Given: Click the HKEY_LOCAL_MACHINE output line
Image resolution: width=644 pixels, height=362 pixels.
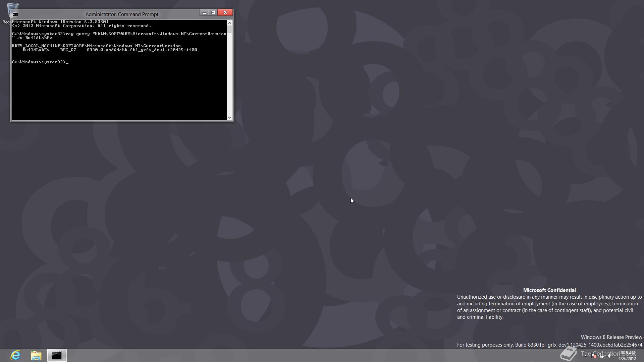Looking at the screenshot, I should 96,46.
